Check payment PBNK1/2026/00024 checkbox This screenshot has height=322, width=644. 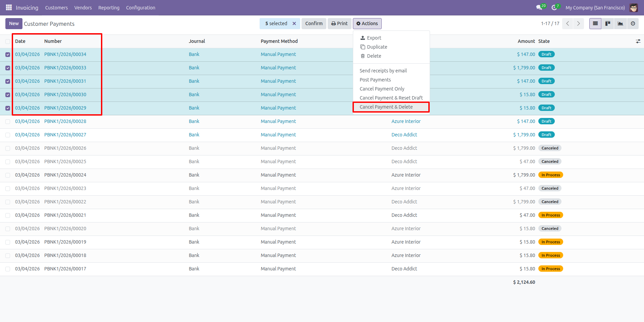(x=8, y=175)
